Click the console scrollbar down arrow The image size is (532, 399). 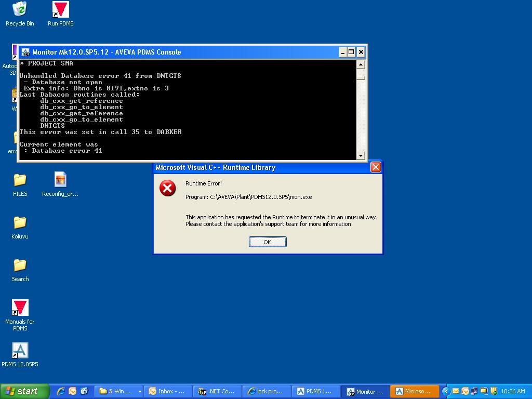361,156
